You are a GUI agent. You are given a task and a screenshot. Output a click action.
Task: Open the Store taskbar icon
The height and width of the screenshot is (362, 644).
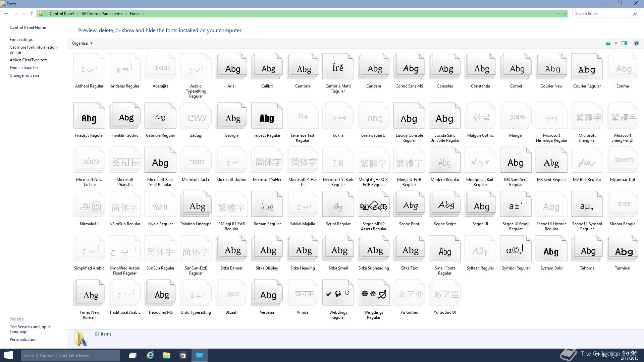(x=183, y=355)
